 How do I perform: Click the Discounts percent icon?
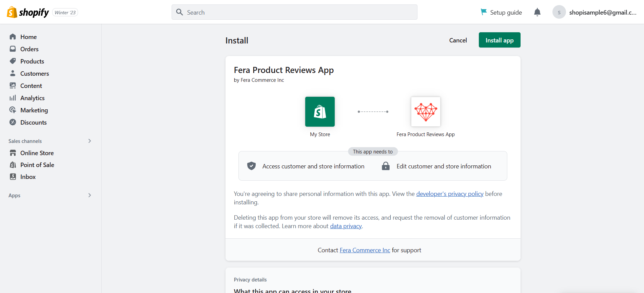[13, 122]
